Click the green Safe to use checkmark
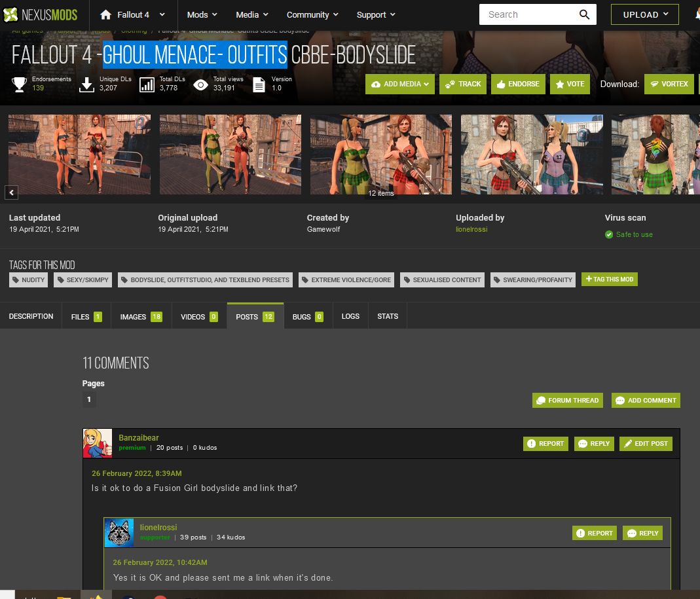This screenshot has height=599, width=700. point(609,234)
